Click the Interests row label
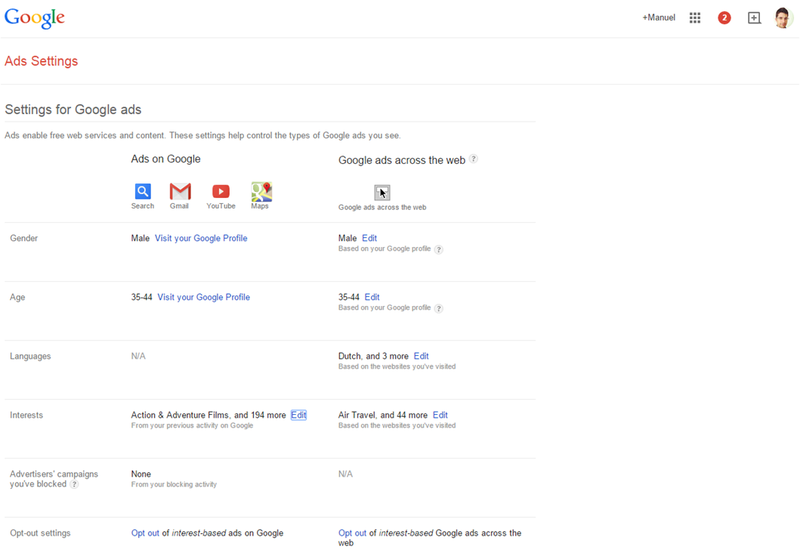Viewport: 800px width, 559px height. [x=27, y=415]
